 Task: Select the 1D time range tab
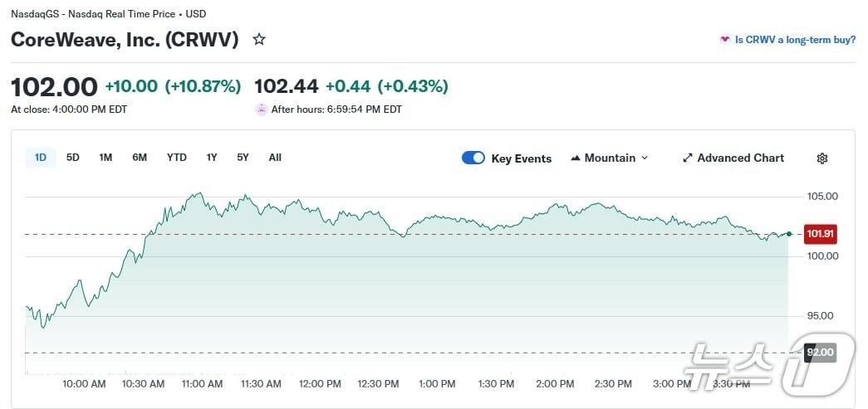(x=41, y=158)
